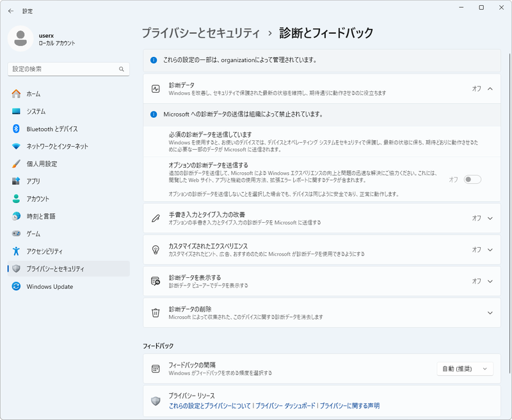Open Bluetooth とデバイス via its icon
The width and height of the screenshot is (512, 420).
(x=17, y=129)
